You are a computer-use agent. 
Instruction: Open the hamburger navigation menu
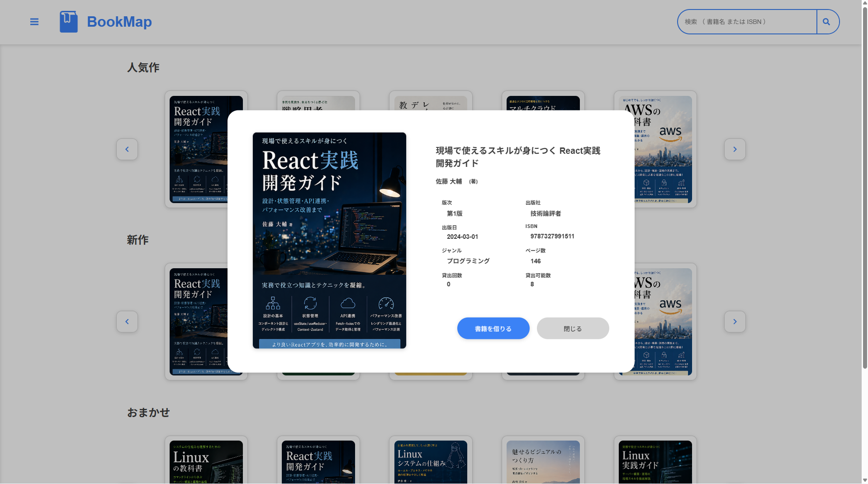tap(34, 22)
